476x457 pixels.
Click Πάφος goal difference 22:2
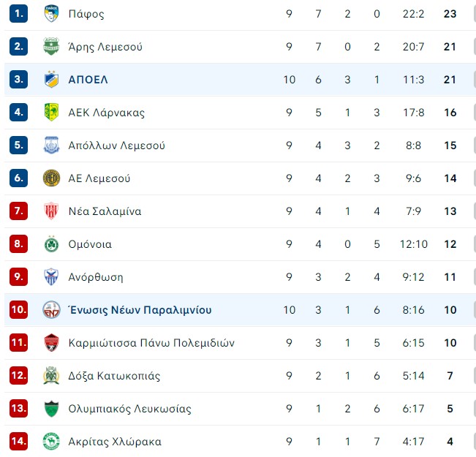pyautogui.click(x=413, y=14)
